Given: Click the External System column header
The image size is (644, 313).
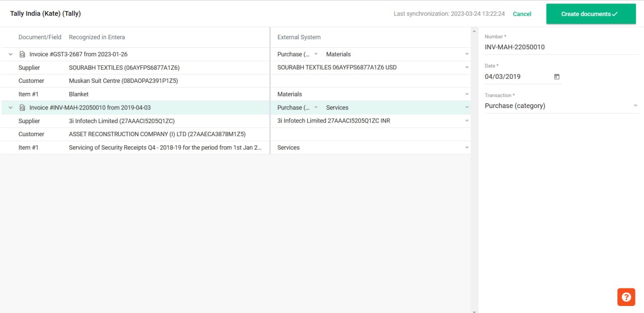Looking at the screenshot, I should pyautogui.click(x=299, y=37).
